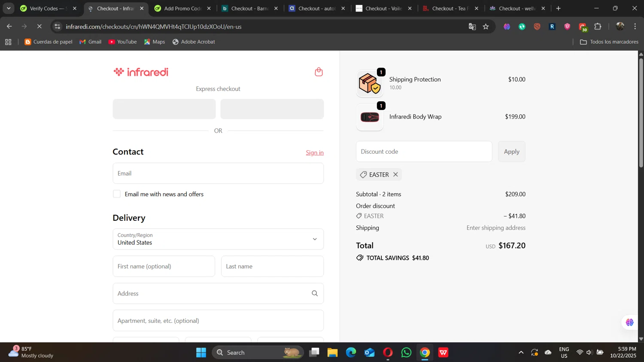Viewport: 644px width, 362px height.
Task: Open the Chrome three-dot menu
Action: (x=635, y=27)
